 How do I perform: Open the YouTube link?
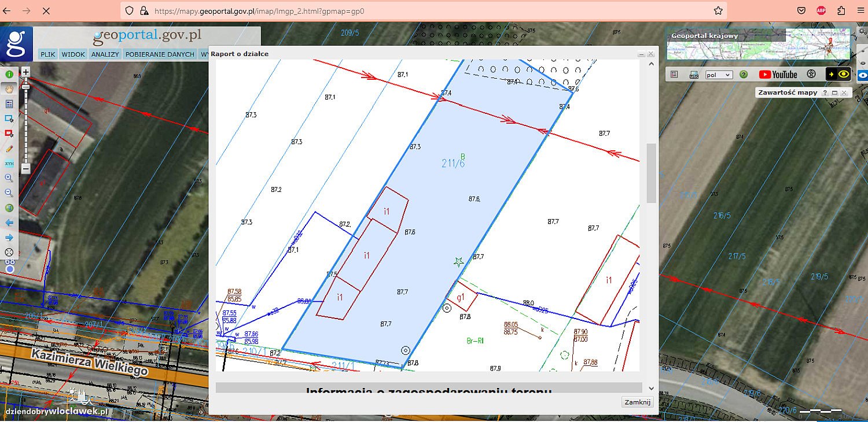(778, 75)
